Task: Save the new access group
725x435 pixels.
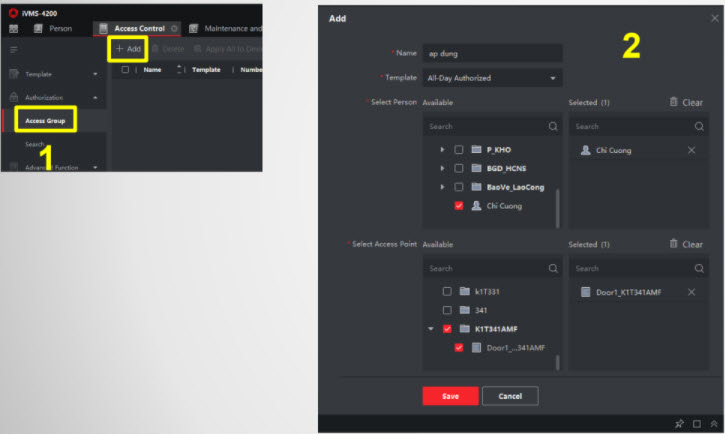Action: [450, 396]
